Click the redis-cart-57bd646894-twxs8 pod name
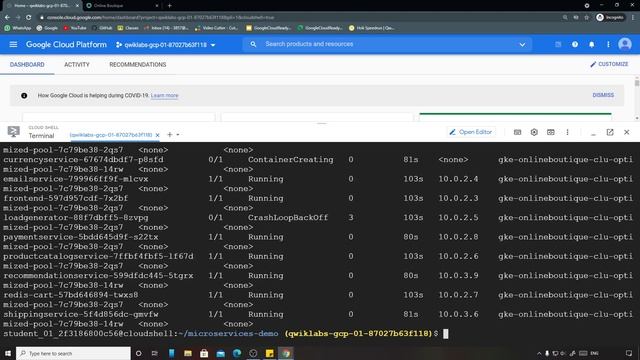Viewport: 640px width, 360px height. click(x=71, y=295)
